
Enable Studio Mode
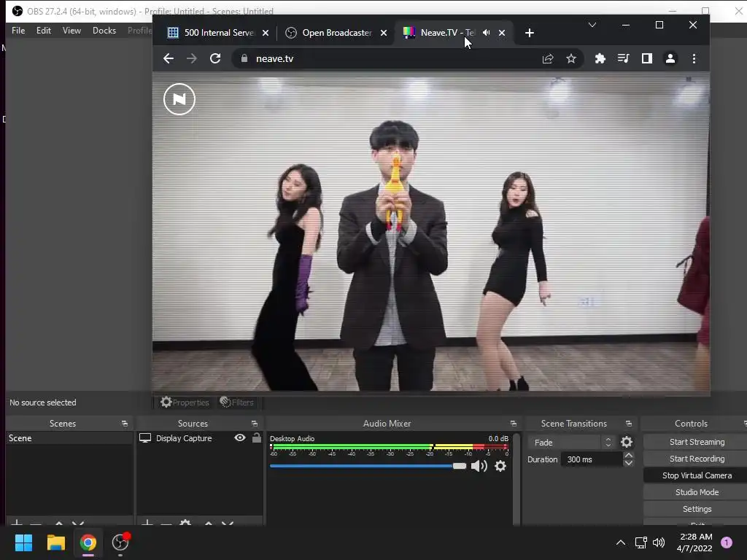click(697, 492)
